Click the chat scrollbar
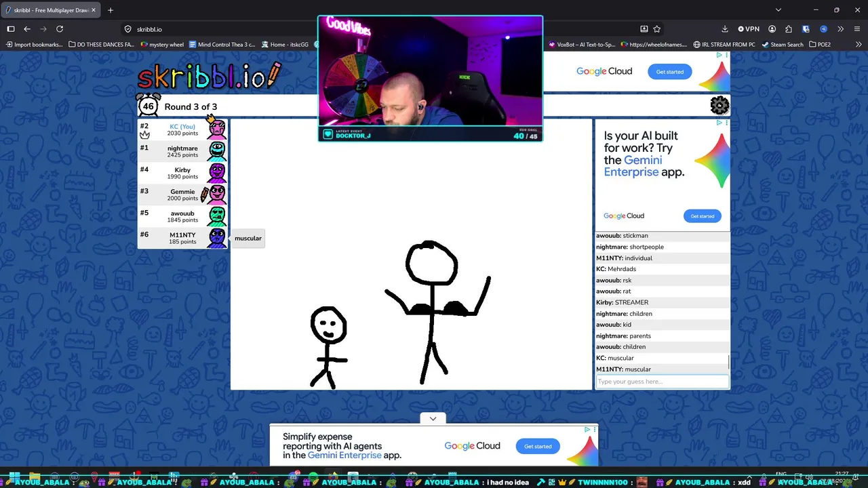This screenshot has height=488, width=868. 729,361
